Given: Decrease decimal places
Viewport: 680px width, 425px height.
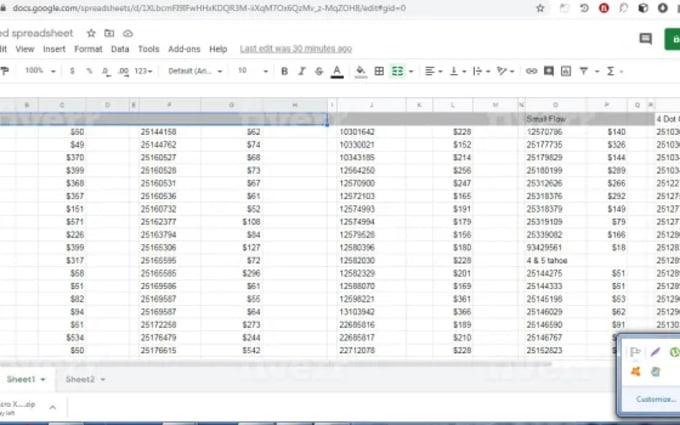Looking at the screenshot, I should click(x=106, y=71).
